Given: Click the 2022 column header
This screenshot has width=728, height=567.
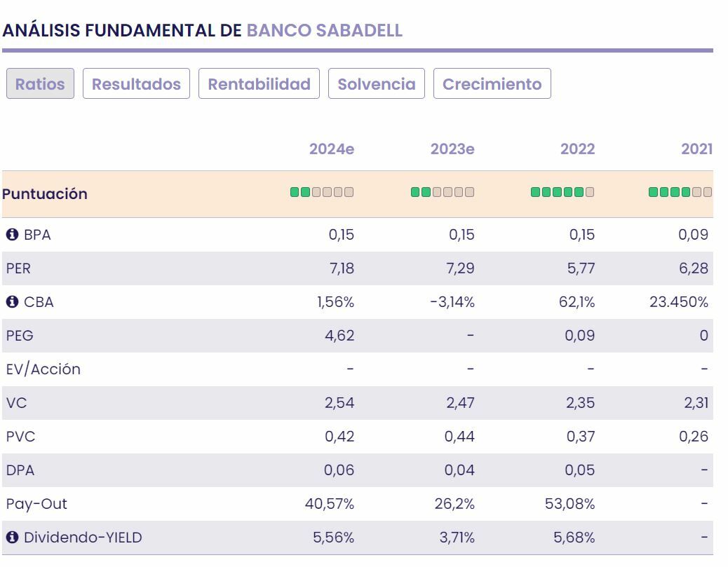Looking at the screenshot, I should pyautogui.click(x=577, y=149).
